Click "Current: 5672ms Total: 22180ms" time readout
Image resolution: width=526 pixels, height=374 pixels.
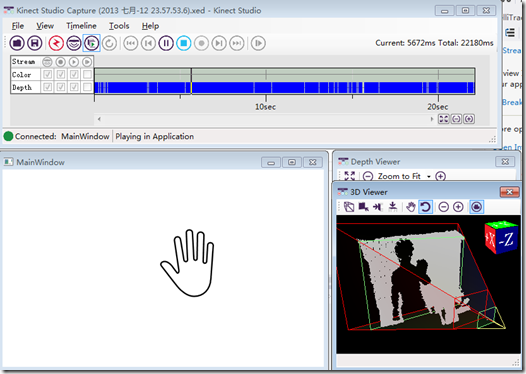[434, 43]
